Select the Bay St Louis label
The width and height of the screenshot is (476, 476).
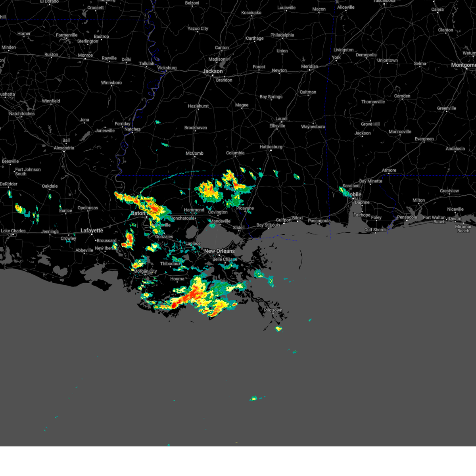point(268,225)
